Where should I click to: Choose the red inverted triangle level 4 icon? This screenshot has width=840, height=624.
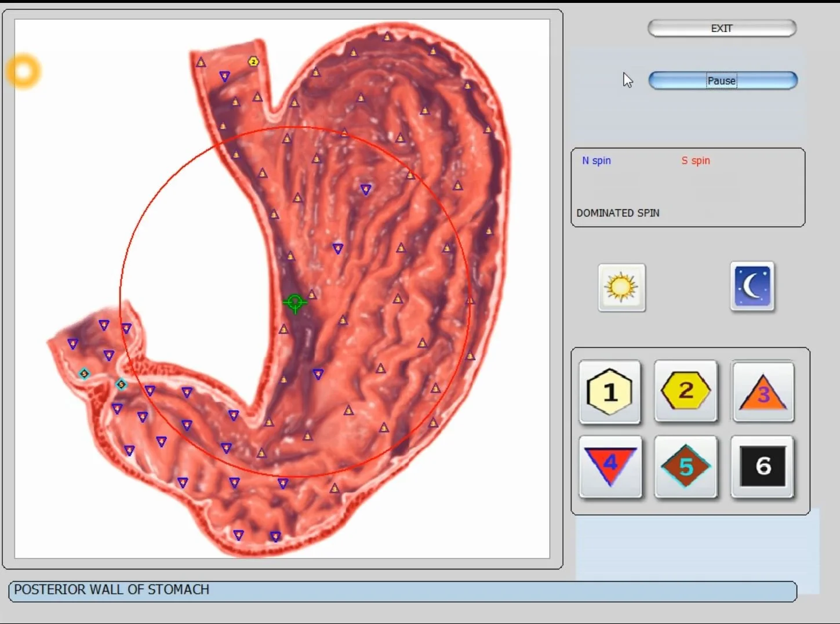tap(610, 466)
